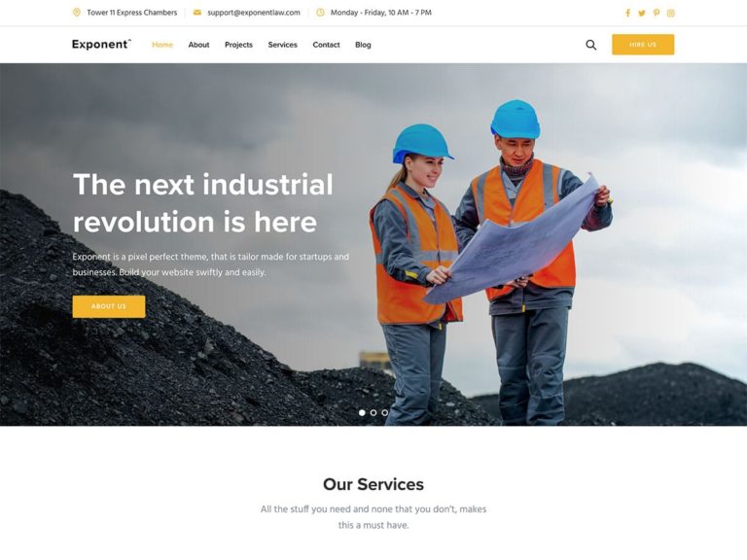Select the third slider dot
The height and width of the screenshot is (560, 747).
[x=385, y=412]
